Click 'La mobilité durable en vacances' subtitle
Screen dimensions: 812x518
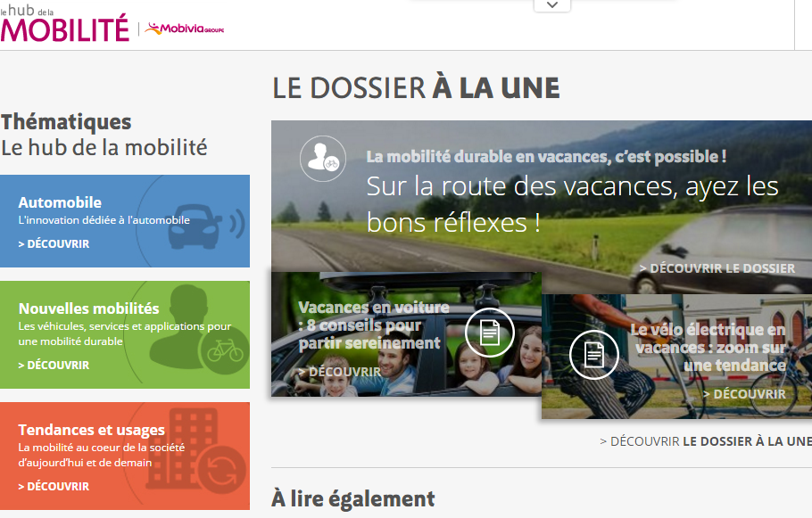tap(546, 156)
